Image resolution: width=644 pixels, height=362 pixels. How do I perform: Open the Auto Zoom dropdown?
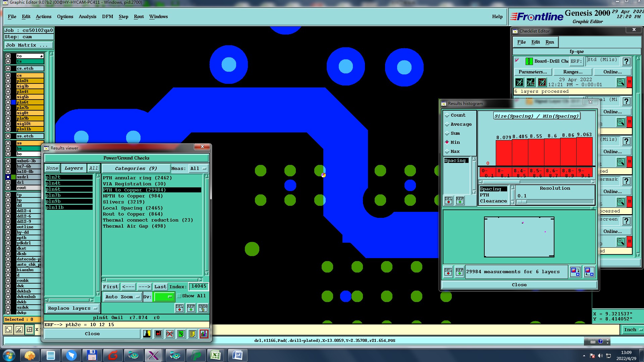click(x=122, y=297)
